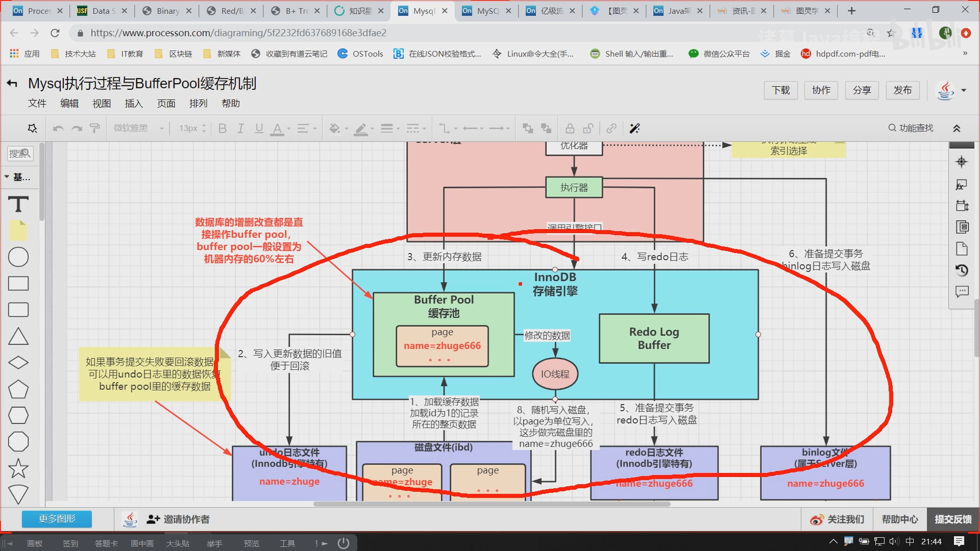Select the diamond shape
980x551 pixels.
(18, 363)
